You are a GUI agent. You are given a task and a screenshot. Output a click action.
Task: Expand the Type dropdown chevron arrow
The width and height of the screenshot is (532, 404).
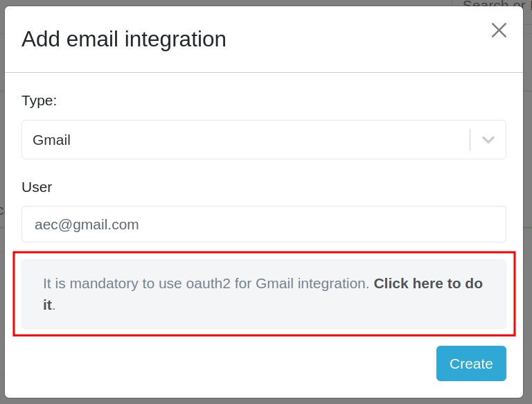pos(488,140)
